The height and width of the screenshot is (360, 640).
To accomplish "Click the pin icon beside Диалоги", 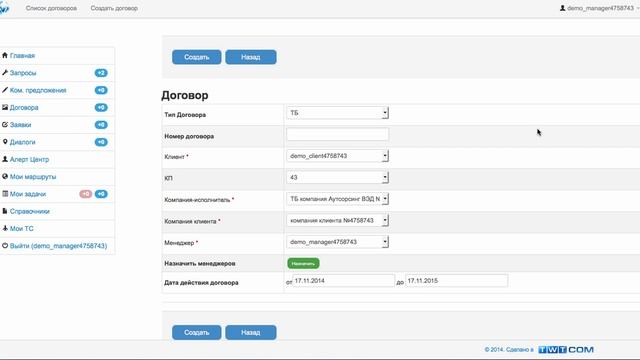I will coord(5,142).
